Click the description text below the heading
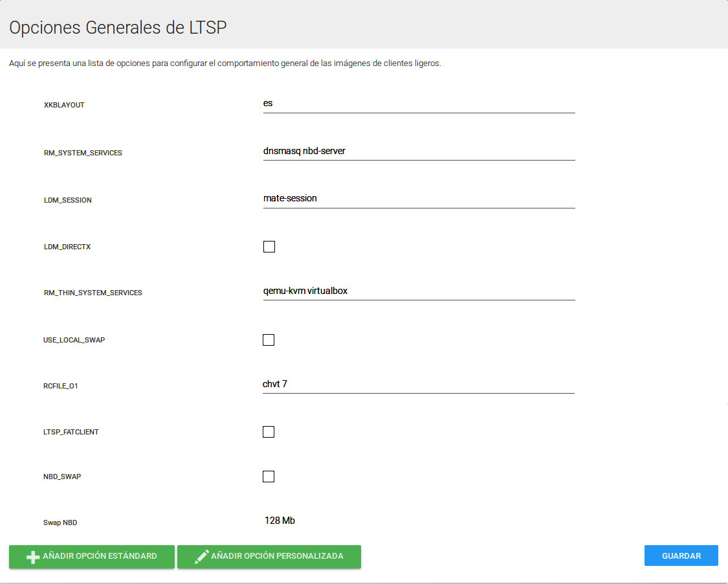 tap(225, 63)
